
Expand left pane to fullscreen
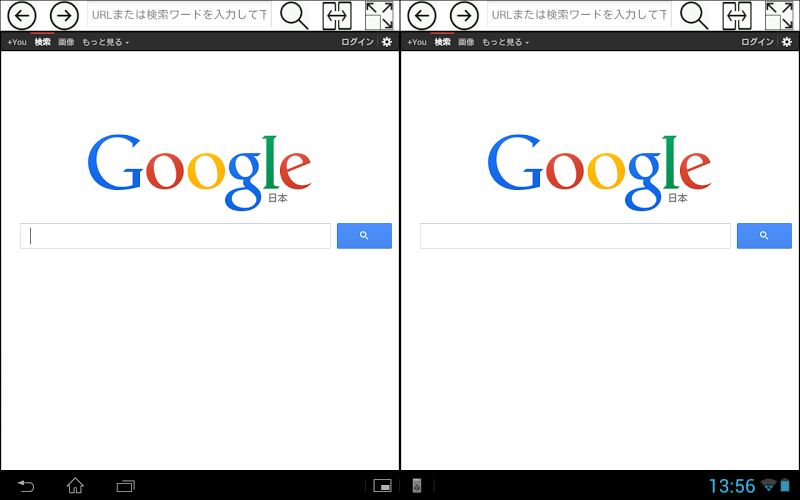(x=380, y=15)
